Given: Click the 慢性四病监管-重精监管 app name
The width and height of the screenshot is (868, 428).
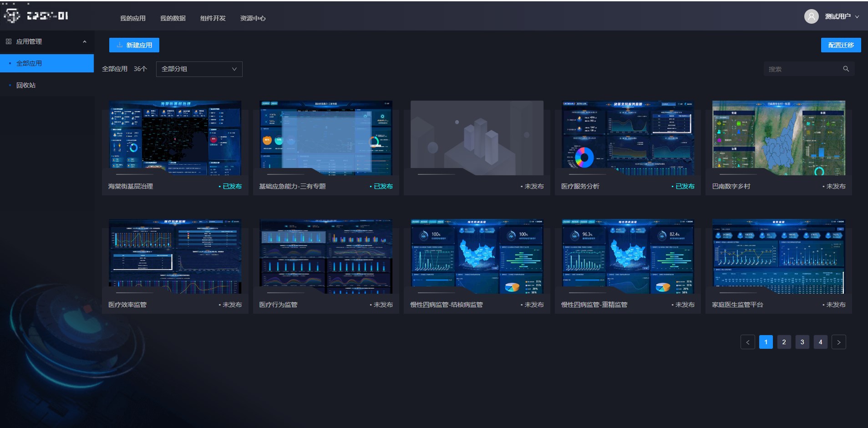Looking at the screenshot, I should coord(594,305).
